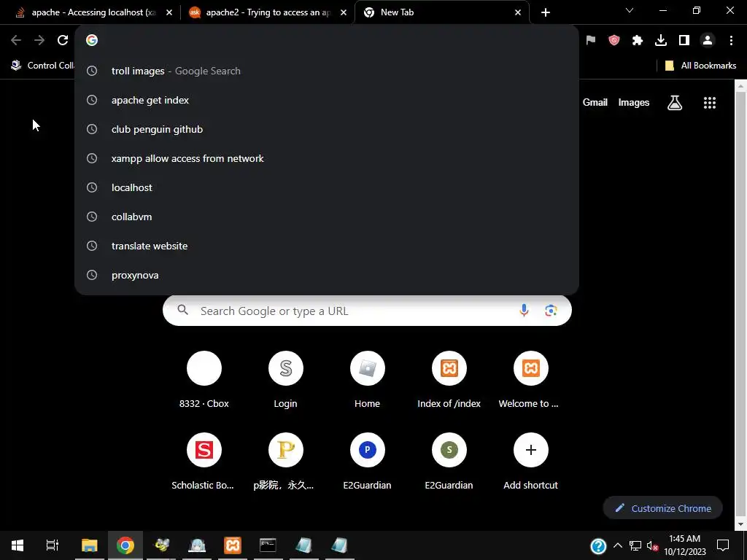This screenshot has width=747, height=560.
Task: Click the Search Google or type a URL box
Action: click(x=367, y=311)
